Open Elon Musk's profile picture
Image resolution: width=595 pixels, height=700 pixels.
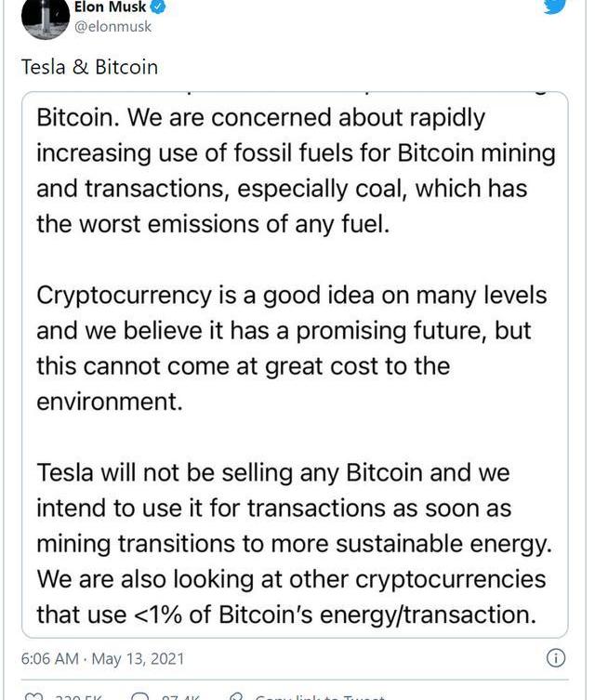tap(43, 19)
